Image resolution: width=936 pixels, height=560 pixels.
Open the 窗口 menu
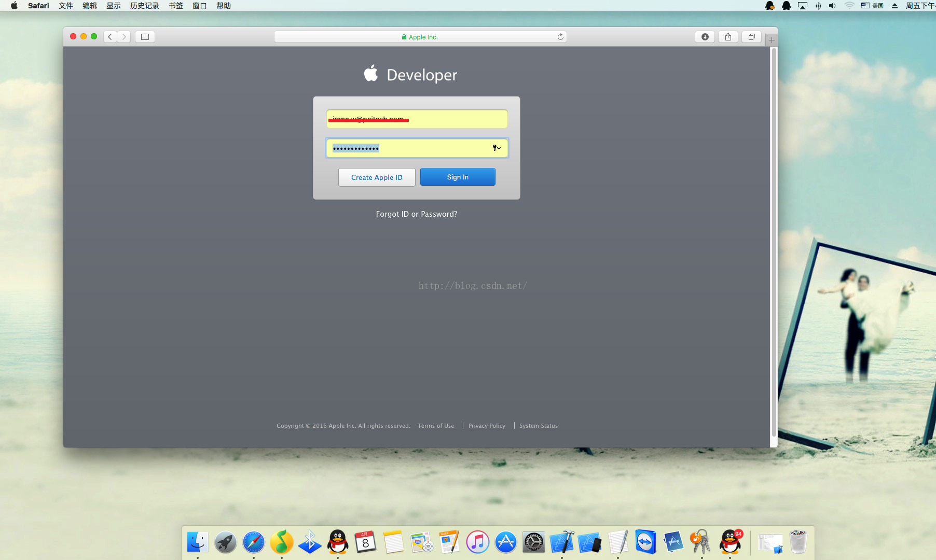point(200,6)
